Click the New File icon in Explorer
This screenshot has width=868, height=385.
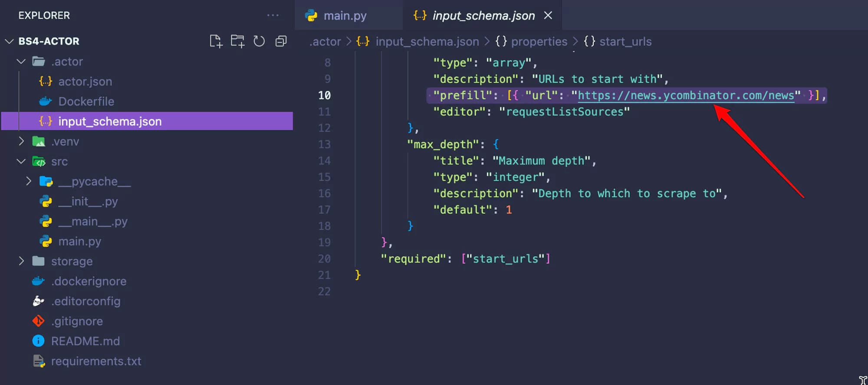coord(216,41)
